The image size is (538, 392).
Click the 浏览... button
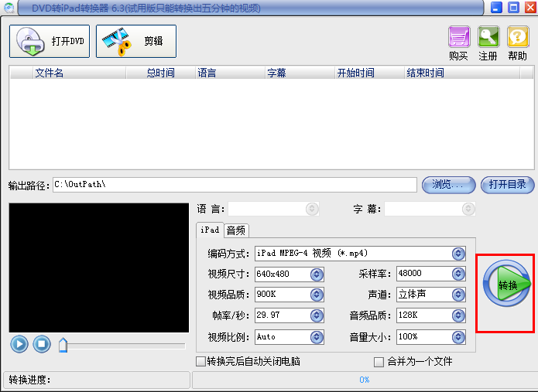(448, 185)
